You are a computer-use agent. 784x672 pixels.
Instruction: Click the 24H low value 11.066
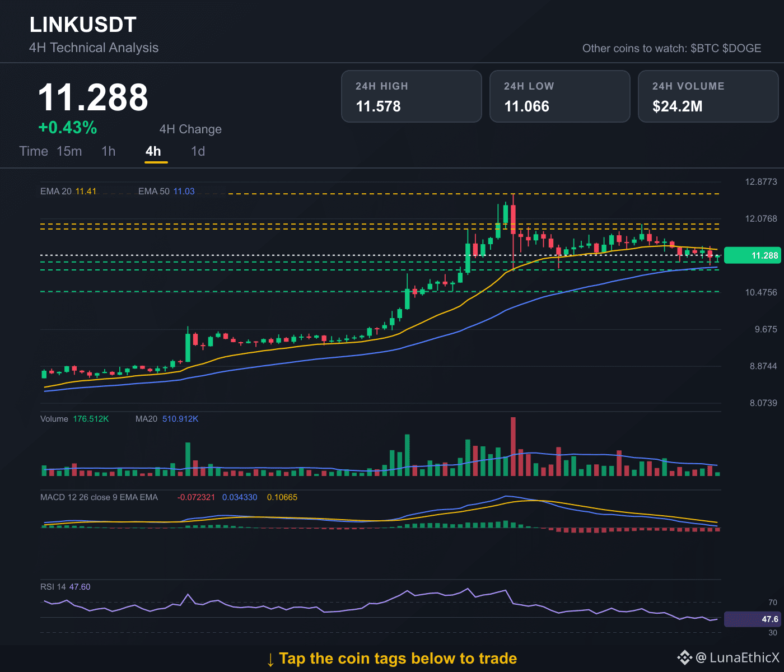coord(527,106)
